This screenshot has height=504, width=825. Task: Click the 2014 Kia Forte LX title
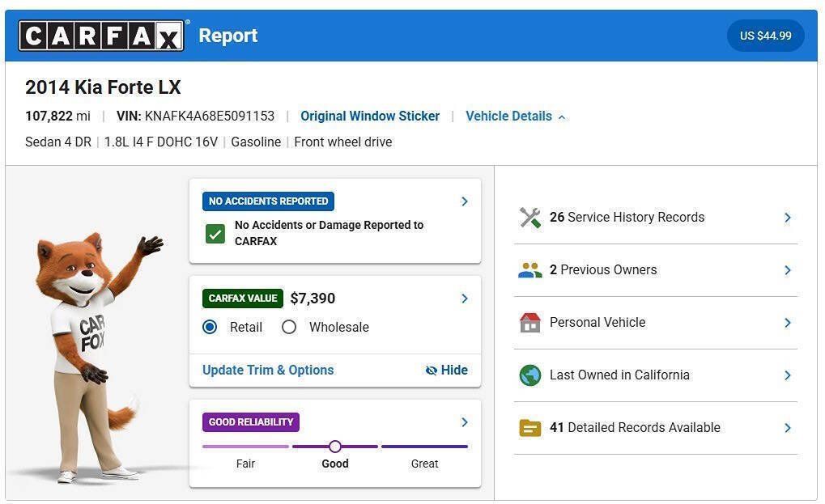pyautogui.click(x=103, y=87)
